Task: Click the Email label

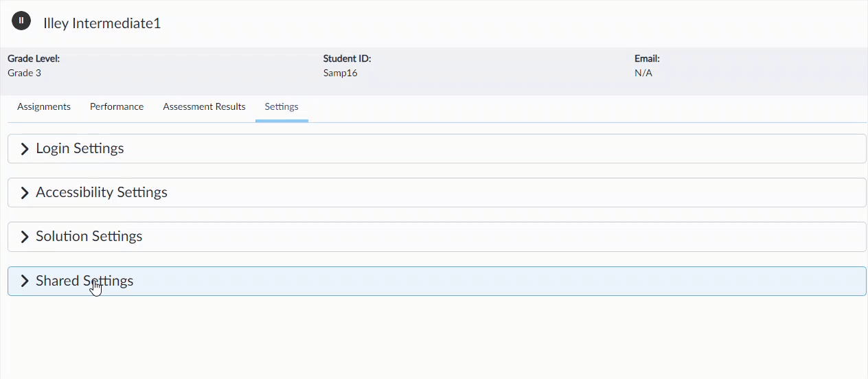Action: pyautogui.click(x=647, y=59)
